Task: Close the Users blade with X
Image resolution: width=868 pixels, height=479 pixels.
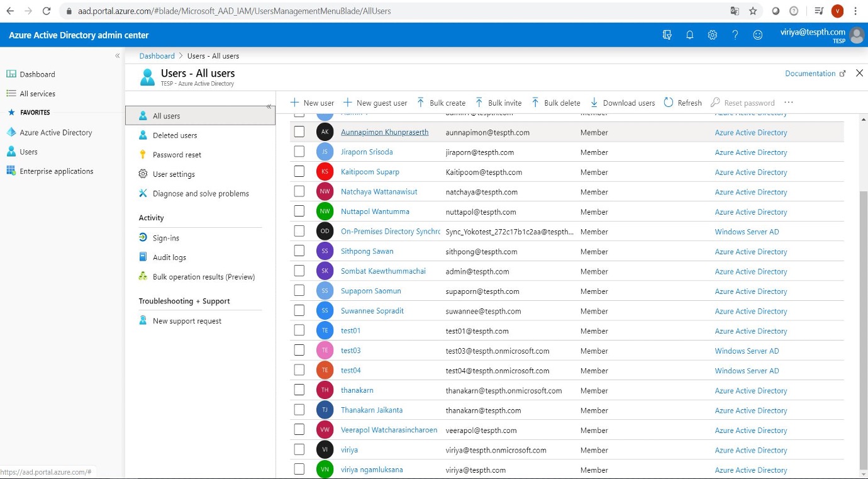Action: pyautogui.click(x=859, y=73)
